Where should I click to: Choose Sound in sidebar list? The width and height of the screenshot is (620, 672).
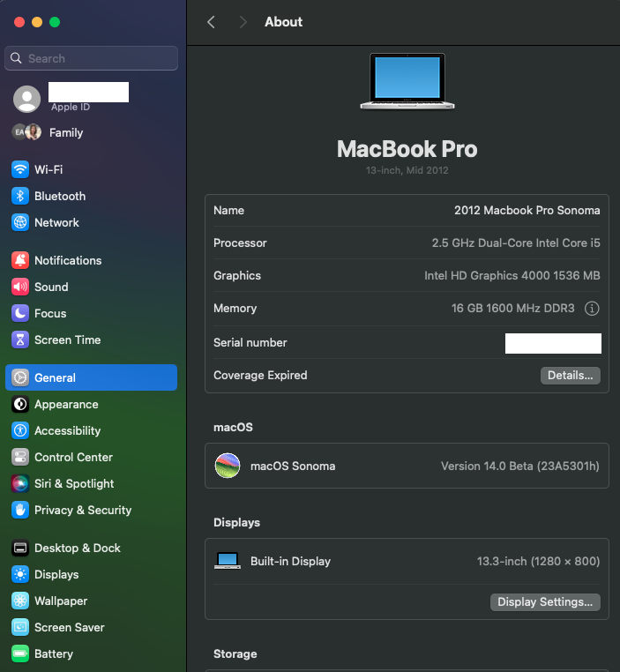[x=51, y=287]
